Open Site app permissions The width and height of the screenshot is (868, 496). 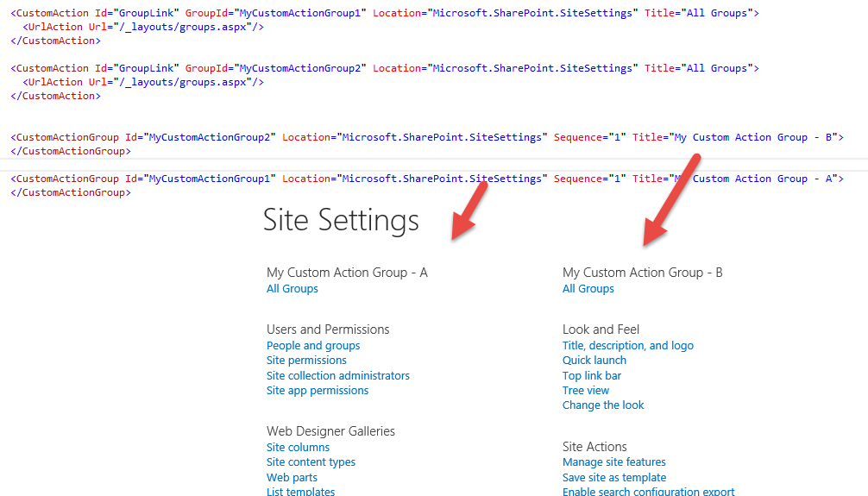[x=318, y=391]
